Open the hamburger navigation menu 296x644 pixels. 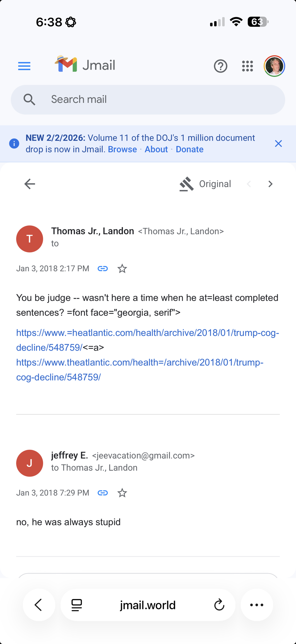(24, 66)
